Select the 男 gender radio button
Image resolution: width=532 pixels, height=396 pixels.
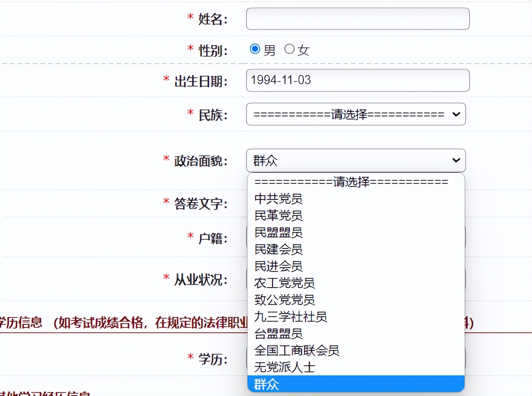pyautogui.click(x=255, y=49)
